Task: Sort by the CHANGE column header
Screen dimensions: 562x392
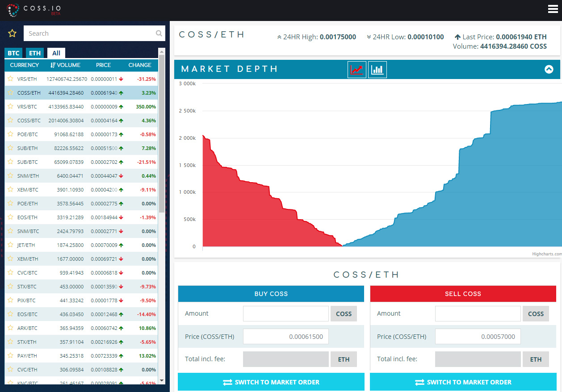Action: [140, 65]
